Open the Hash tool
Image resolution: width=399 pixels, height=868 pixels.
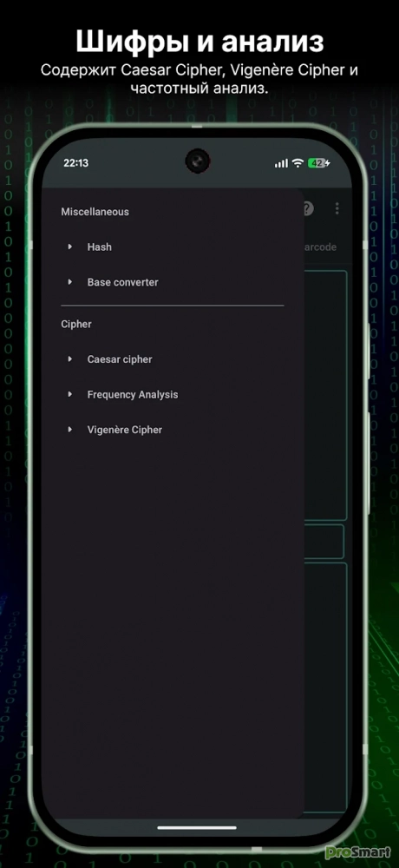99,247
